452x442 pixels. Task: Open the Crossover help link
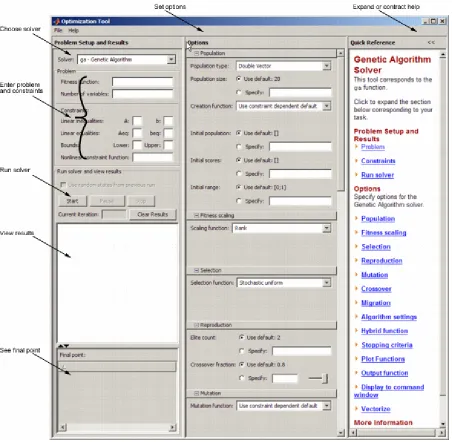376,289
